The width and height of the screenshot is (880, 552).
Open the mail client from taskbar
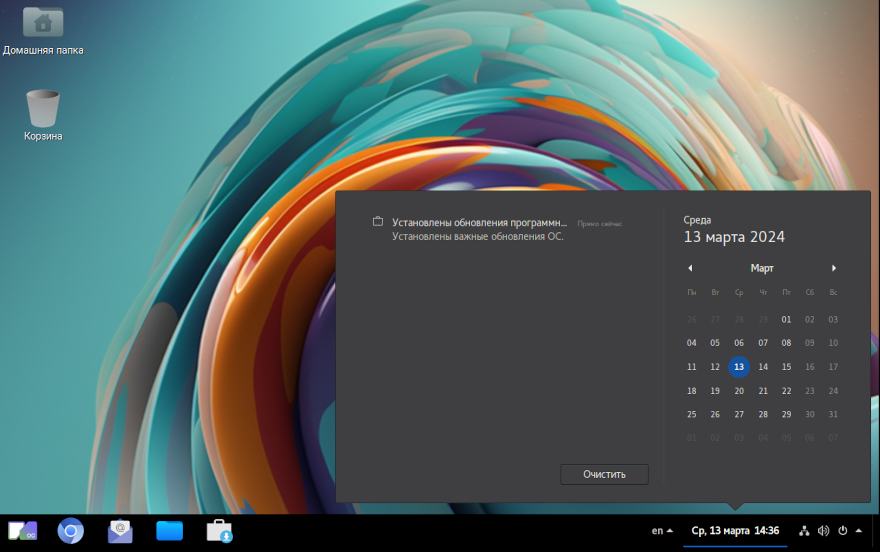coord(120,531)
